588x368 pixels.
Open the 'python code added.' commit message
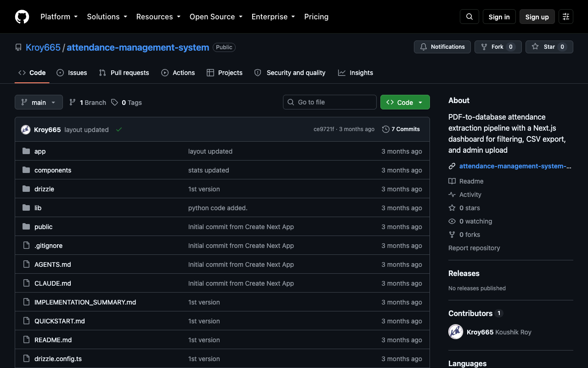(x=218, y=208)
